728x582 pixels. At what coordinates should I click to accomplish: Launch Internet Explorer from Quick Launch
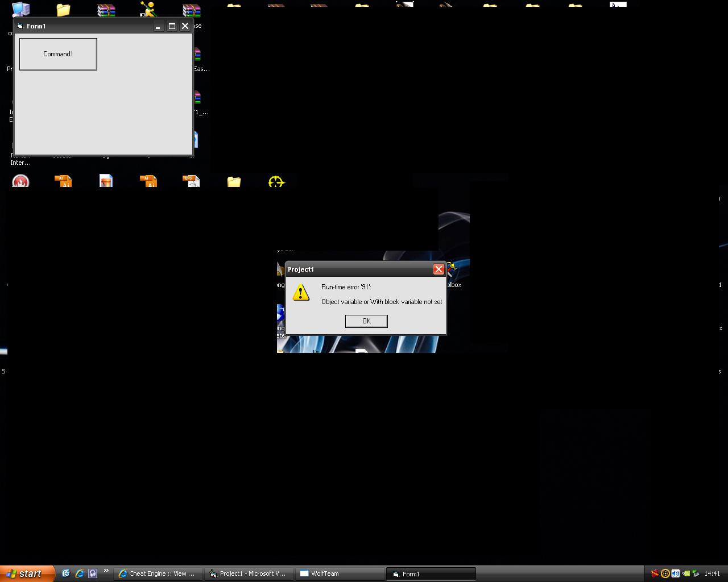pos(80,573)
